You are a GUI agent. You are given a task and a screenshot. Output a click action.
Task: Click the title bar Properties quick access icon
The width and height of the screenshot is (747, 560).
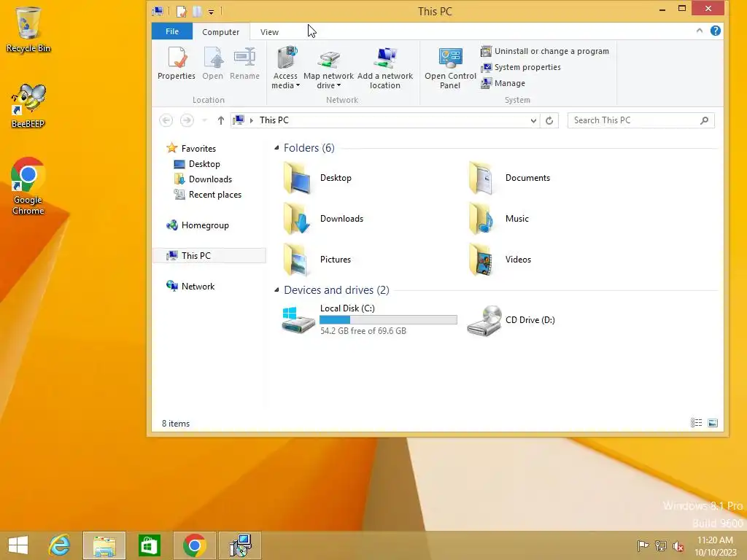182,11
